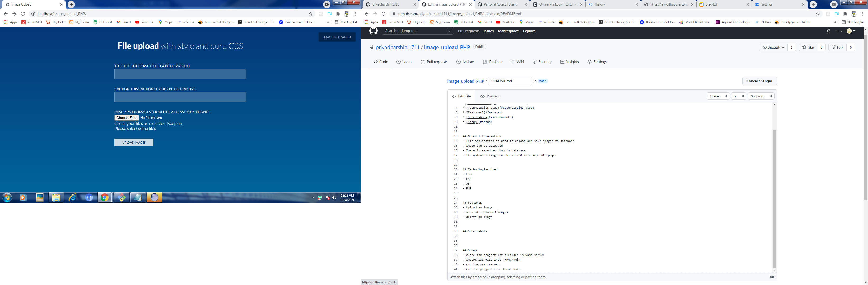Expand the Unwatch notifications dropdown

pyautogui.click(x=773, y=47)
